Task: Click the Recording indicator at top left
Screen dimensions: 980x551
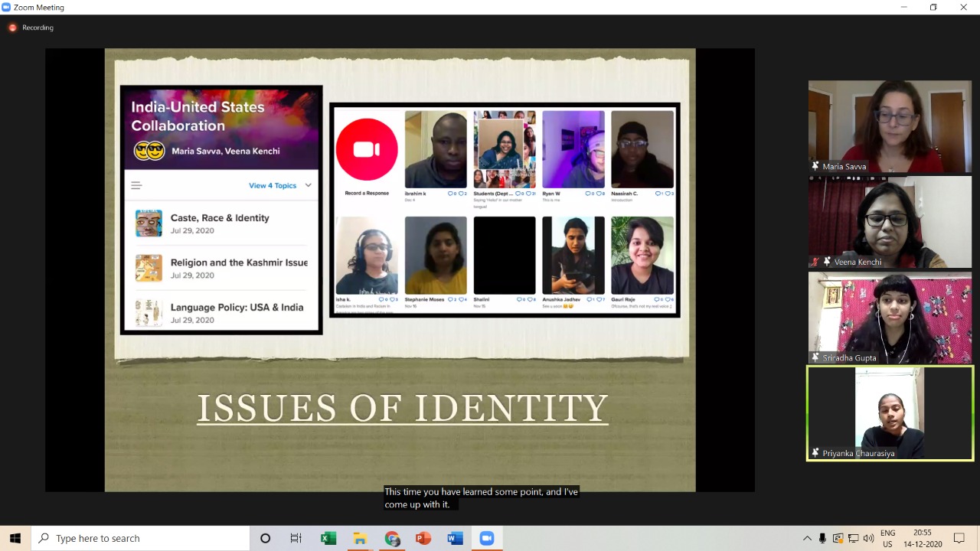Action: [31, 28]
